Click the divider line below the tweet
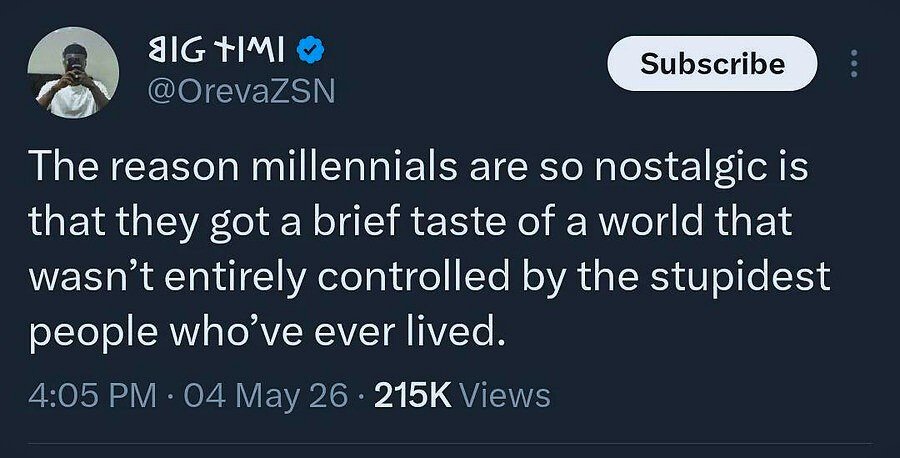Screen dimensions: 900x458 [x=450, y=443]
